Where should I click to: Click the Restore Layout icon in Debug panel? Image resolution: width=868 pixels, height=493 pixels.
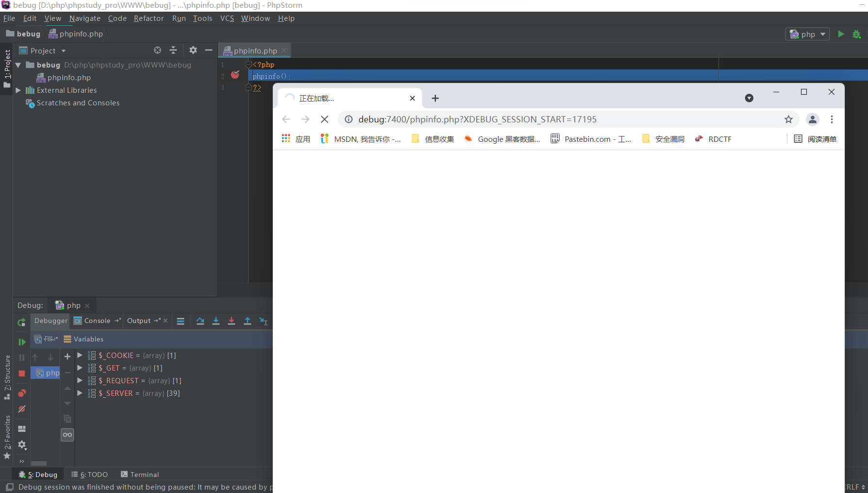point(22,429)
